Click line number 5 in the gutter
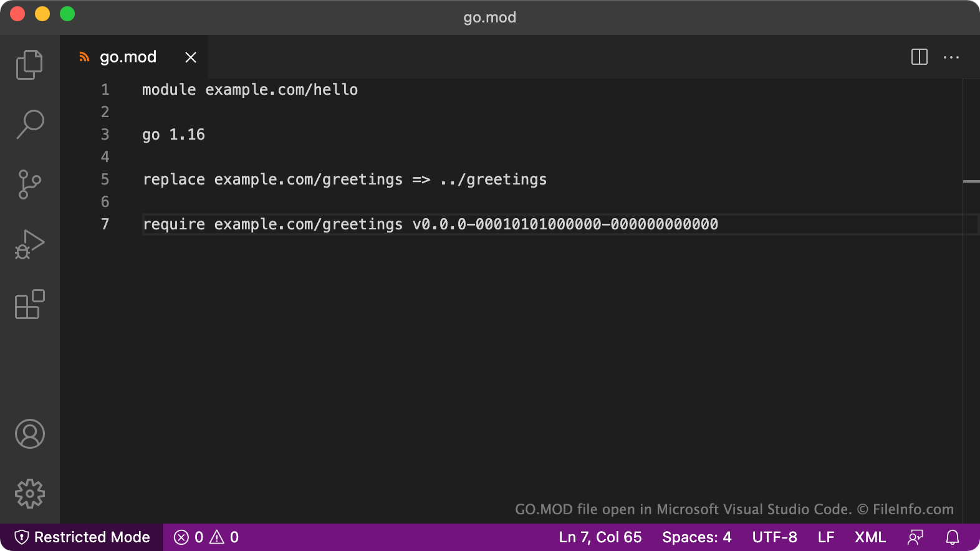980x551 pixels. click(x=105, y=180)
